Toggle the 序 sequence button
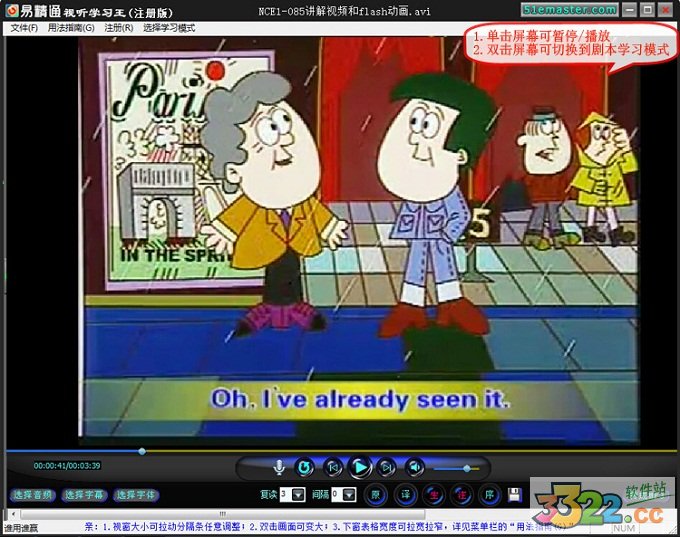Screen dimensions: 680x537 (x=490, y=495)
